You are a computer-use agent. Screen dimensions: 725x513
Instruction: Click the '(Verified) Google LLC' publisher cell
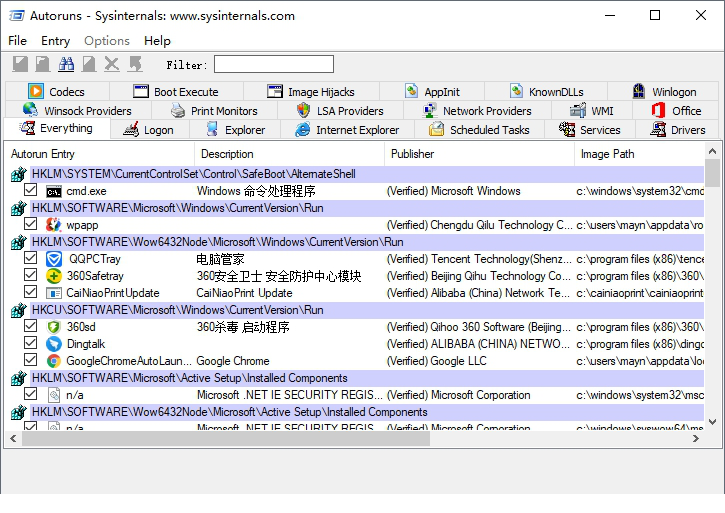pos(436,361)
